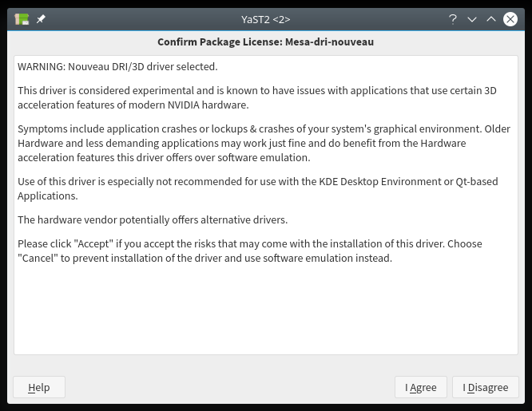Click the question mark context help icon
This screenshot has width=532, height=411.
[x=453, y=19]
